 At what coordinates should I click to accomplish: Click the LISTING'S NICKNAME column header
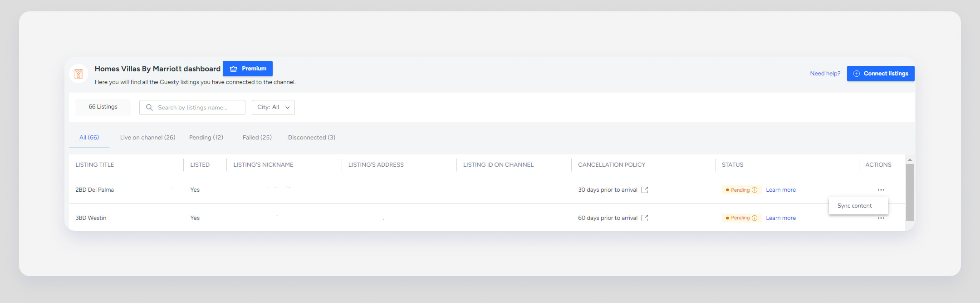(x=263, y=165)
